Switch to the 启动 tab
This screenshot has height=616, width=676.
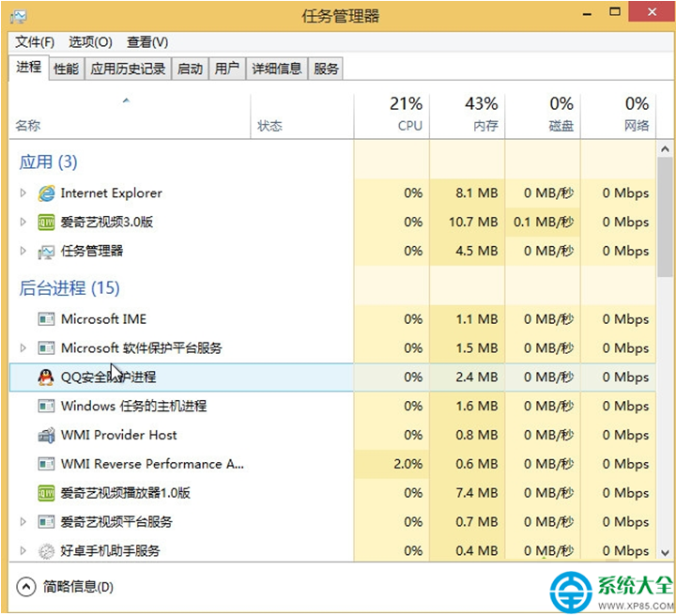click(x=190, y=69)
